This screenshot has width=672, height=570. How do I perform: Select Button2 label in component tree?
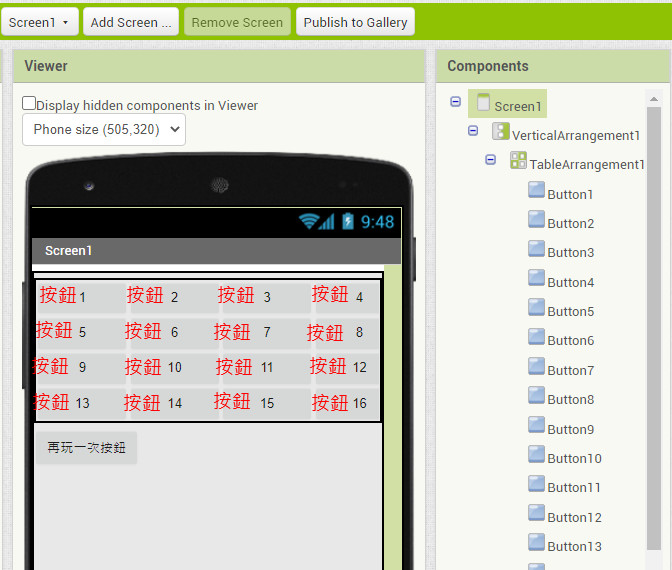point(571,224)
